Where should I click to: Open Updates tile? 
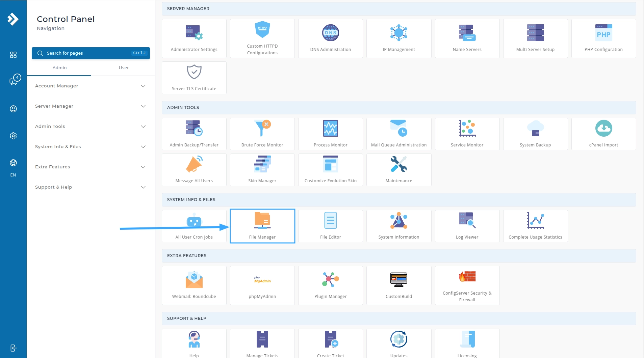tap(399, 343)
